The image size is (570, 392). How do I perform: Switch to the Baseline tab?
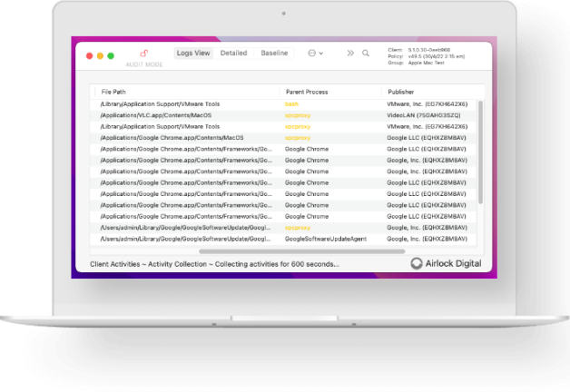point(274,53)
